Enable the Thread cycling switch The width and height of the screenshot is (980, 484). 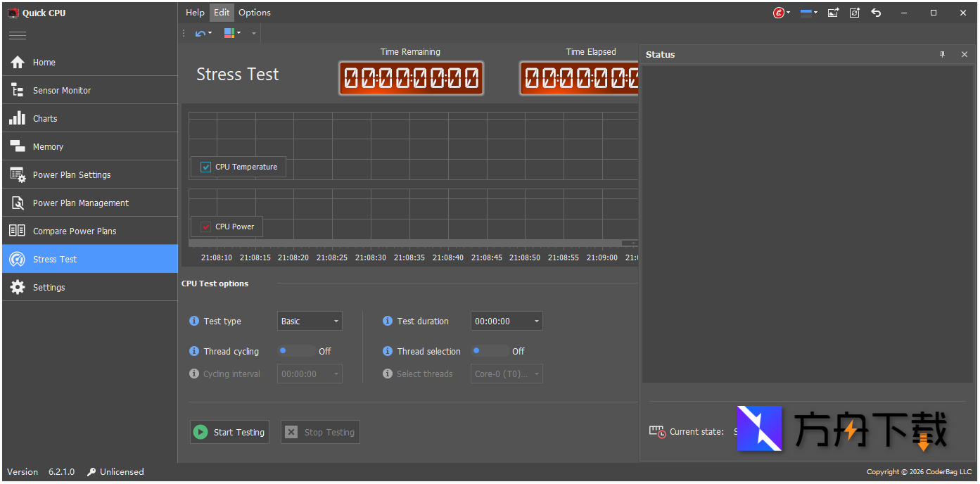(297, 351)
